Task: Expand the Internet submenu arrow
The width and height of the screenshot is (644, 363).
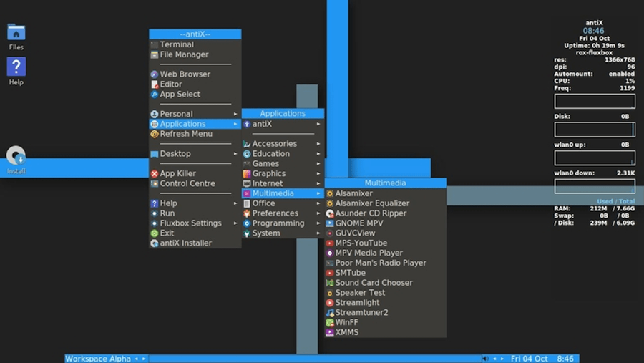Action: tap(318, 183)
